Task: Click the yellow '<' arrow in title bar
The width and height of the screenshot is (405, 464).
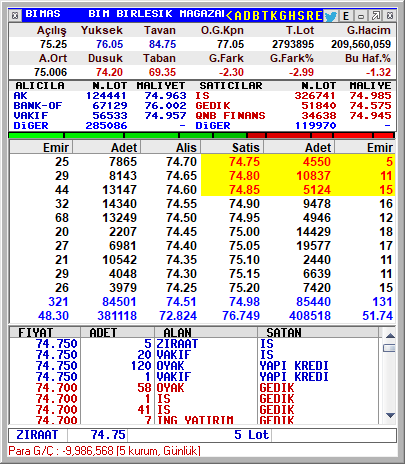Action: 229,16
